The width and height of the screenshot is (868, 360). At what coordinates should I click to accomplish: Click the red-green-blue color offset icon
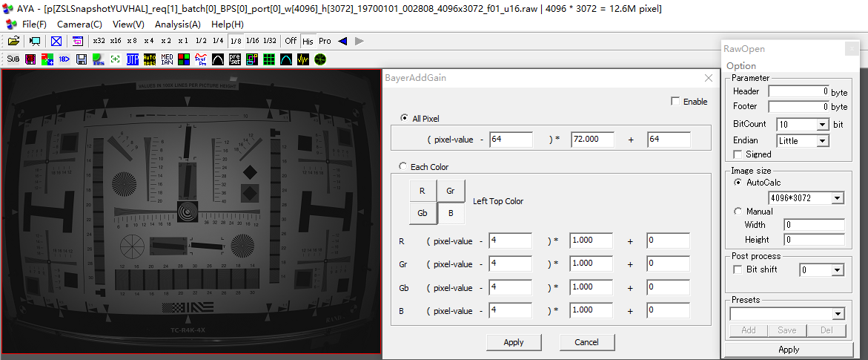pos(47,59)
